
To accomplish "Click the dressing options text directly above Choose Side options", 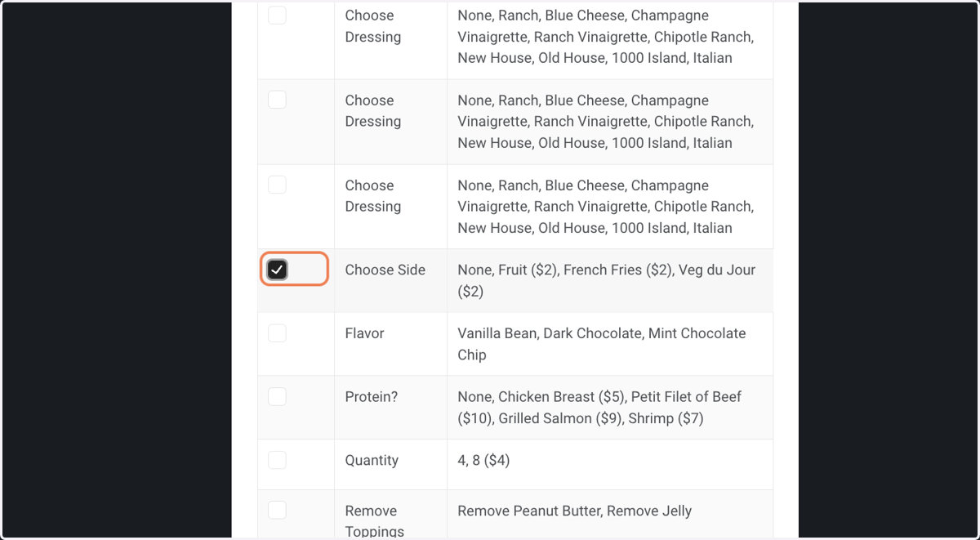I will click(x=605, y=207).
